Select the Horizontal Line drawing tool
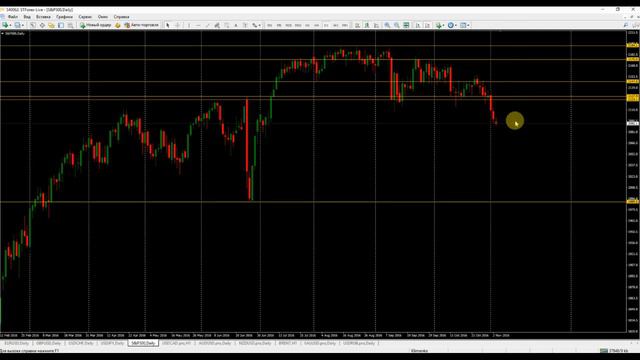Screen dimensions: 640x360 (198, 25)
